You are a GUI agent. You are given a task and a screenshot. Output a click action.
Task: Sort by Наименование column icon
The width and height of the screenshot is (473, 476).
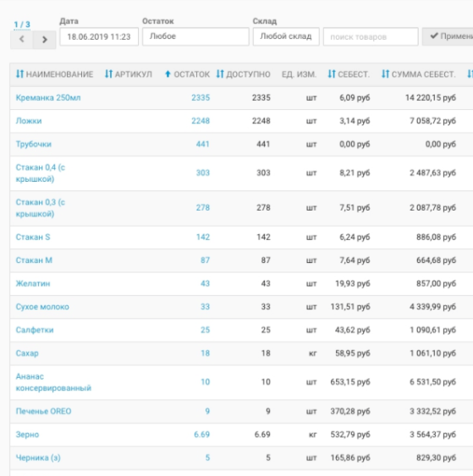point(19,74)
